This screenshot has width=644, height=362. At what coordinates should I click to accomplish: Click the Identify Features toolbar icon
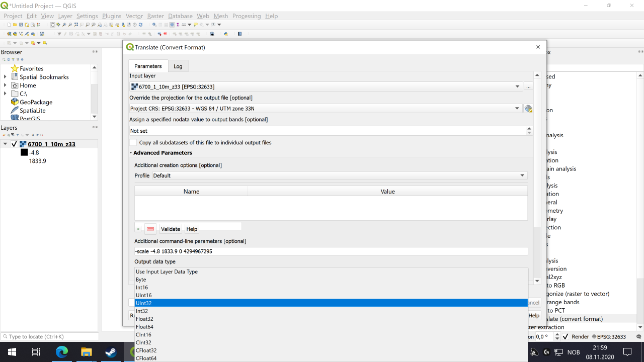click(x=154, y=25)
